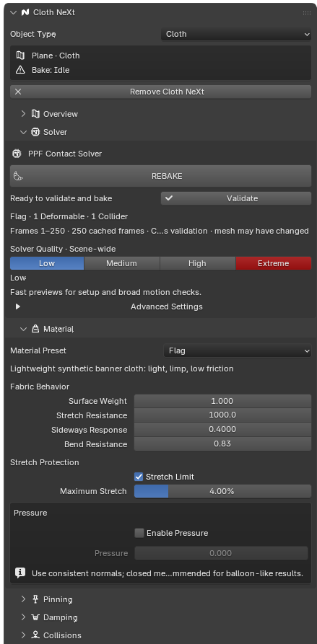Click the Sideways Response value field
Image resolution: width=317 pixels, height=644 pixels.
pos(222,430)
